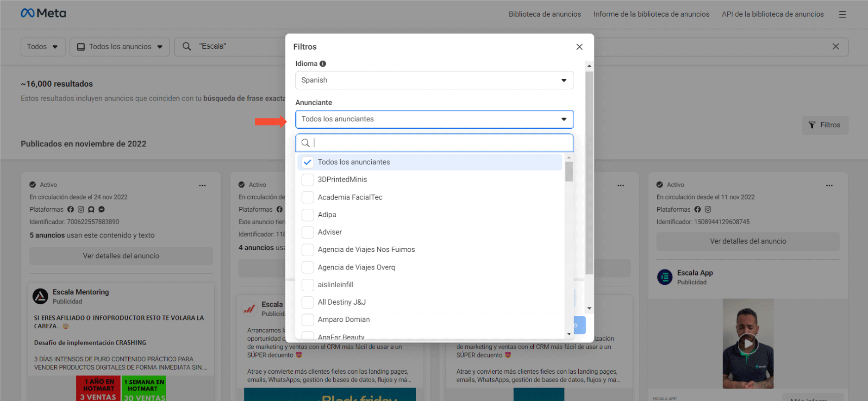Open the Todos category dropdown
This screenshot has width=868, height=401.
[43, 47]
